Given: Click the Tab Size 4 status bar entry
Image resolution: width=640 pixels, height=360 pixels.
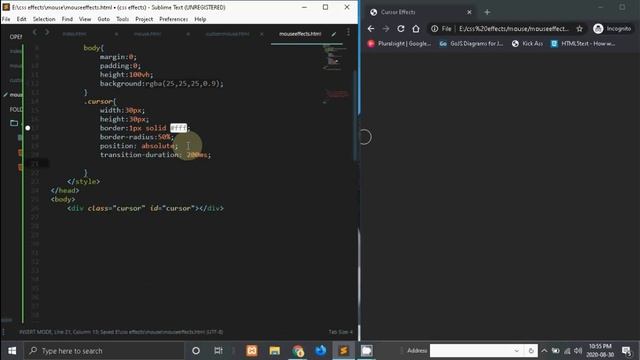Looking at the screenshot, I should coord(340,332).
